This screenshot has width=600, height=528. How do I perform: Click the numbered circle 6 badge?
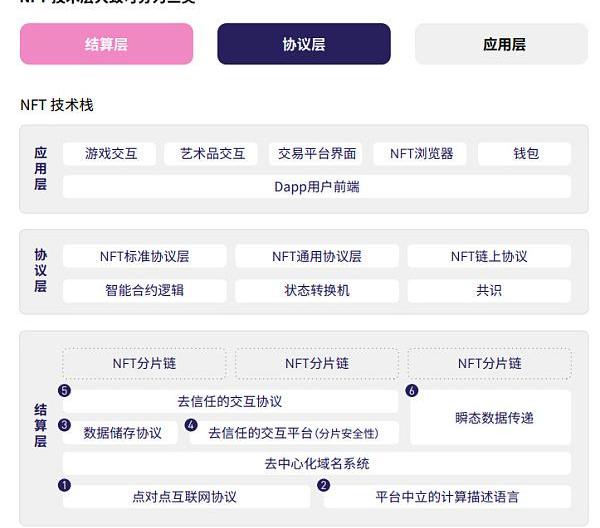tap(411, 390)
